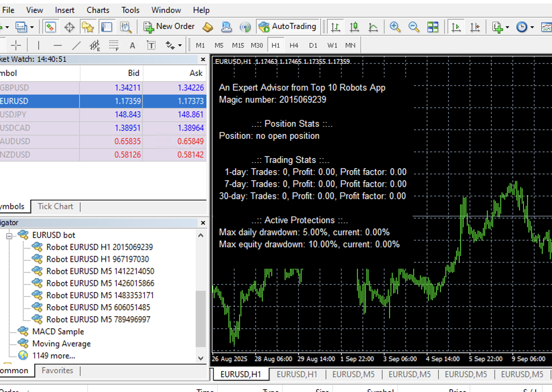Zoom out on the chart
The height and width of the screenshot is (392, 552).
pos(414,27)
